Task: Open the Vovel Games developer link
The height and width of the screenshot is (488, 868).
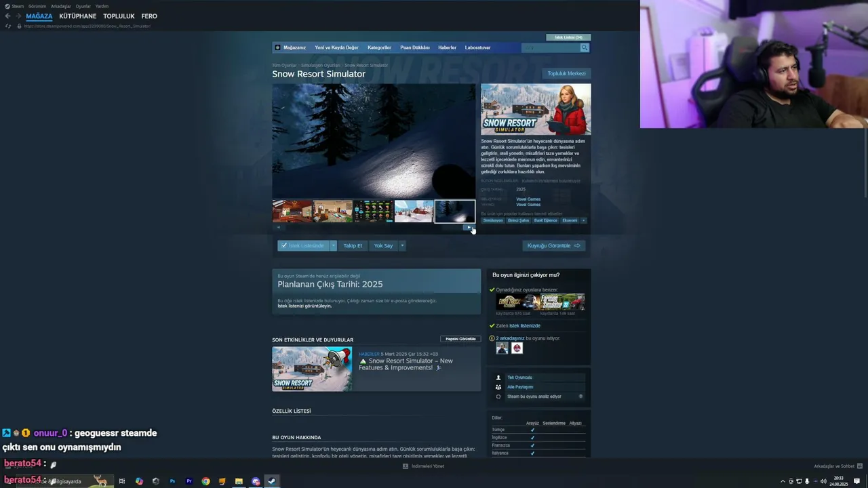Action: 528,199
